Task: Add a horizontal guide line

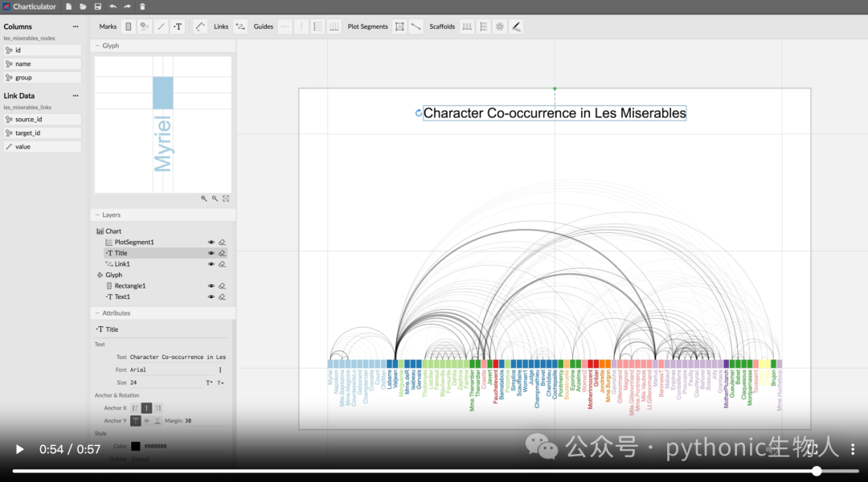Action: pyautogui.click(x=285, y=27)
